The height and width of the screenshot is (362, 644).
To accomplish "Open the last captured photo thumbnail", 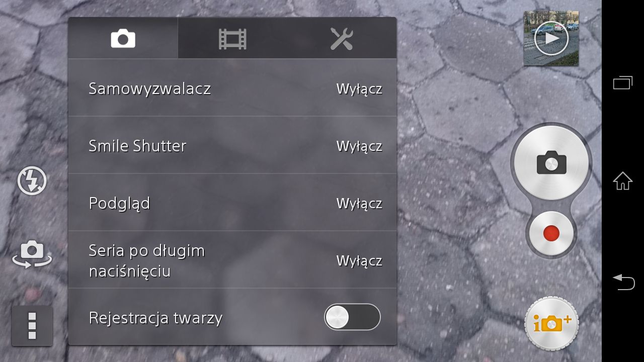I will tap(551, 38).
